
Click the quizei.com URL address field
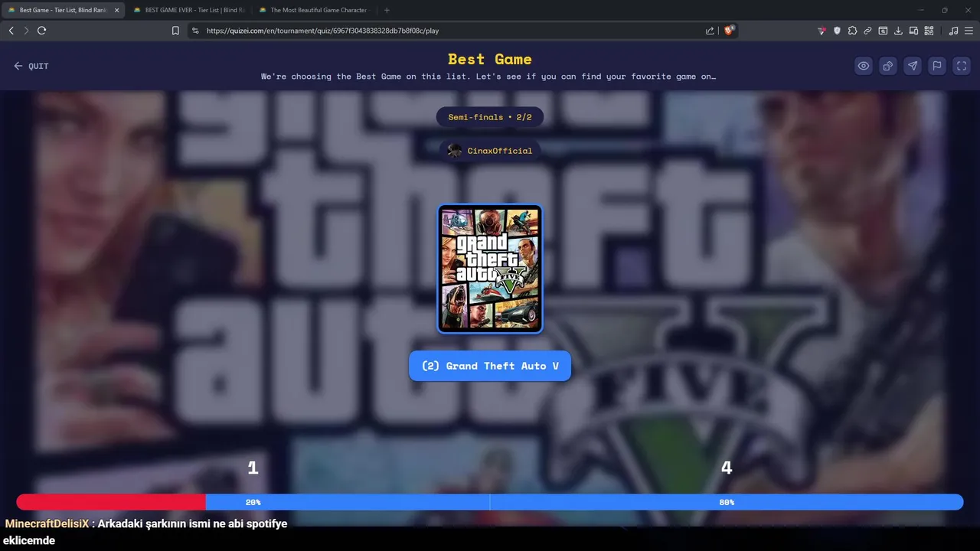point(452,31)
